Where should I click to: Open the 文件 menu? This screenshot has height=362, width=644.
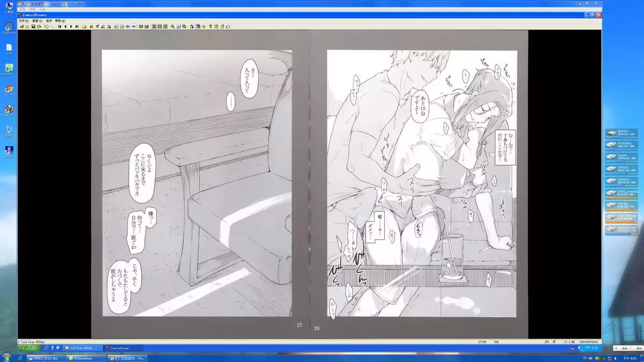pos(23,21)
